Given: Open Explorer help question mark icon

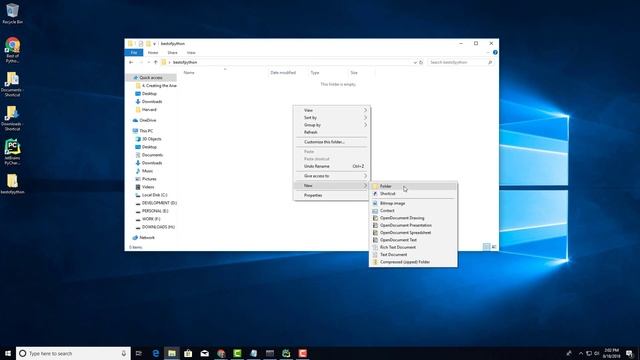Looking at the screenshot, I should click(x=495, y=53).
